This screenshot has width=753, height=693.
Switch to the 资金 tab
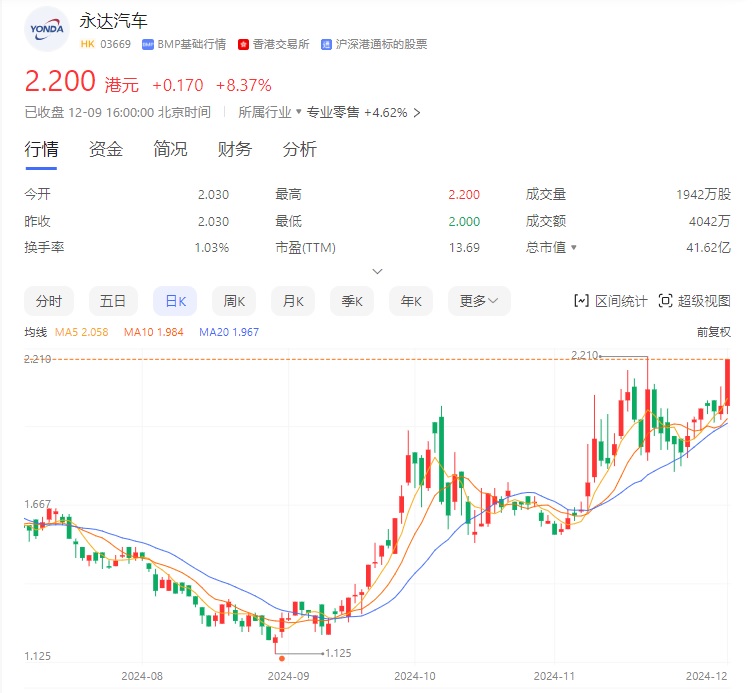[106, 150]
